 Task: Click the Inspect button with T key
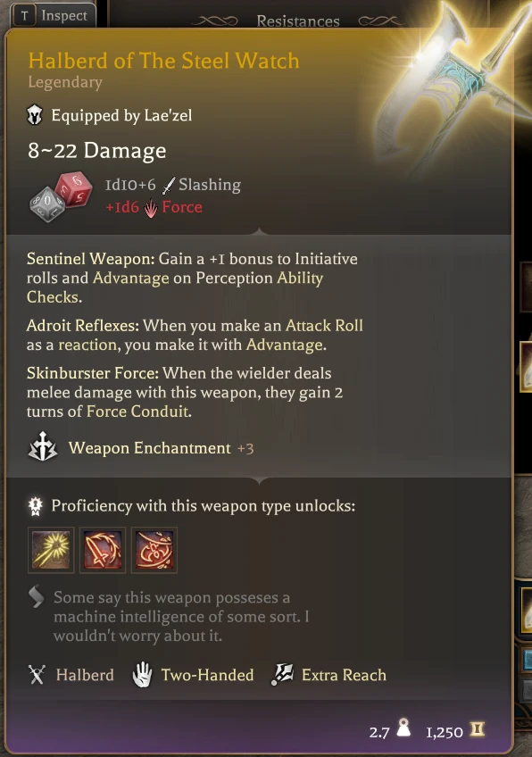tap(53, 15)
